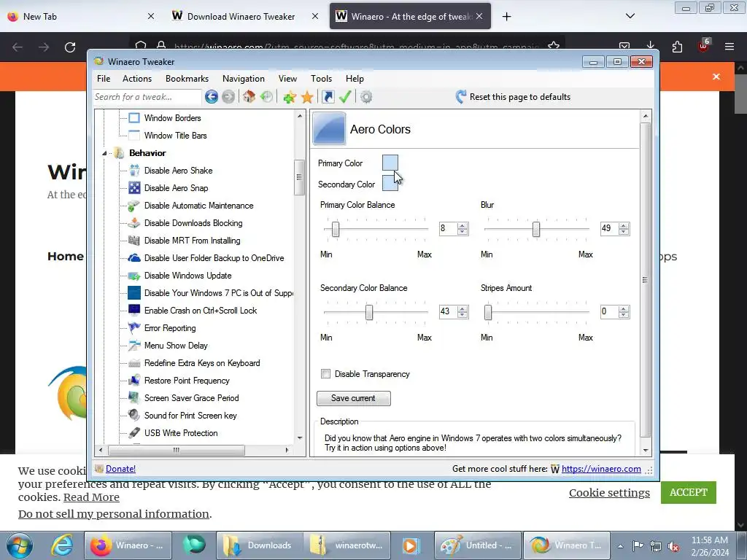Switch to Download Winaero Tweaker tab

245,16
